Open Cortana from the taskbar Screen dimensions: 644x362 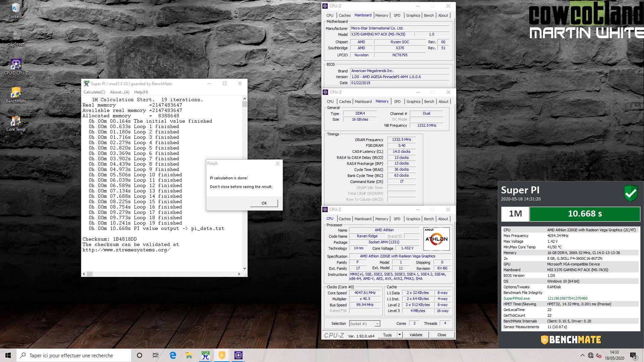pyautogui.click(x=140, y=355)
